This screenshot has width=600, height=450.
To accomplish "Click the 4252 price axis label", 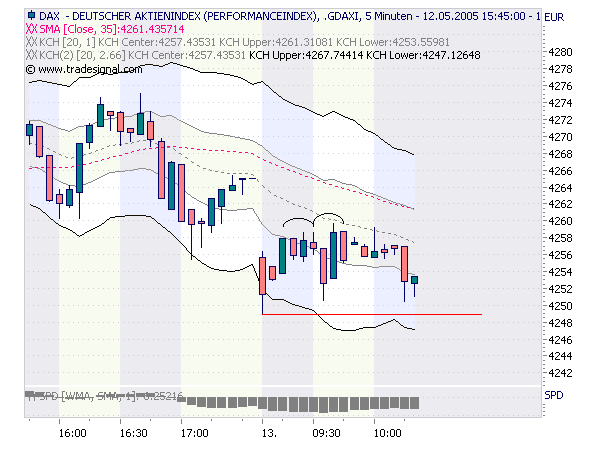I will coord(560,289).
